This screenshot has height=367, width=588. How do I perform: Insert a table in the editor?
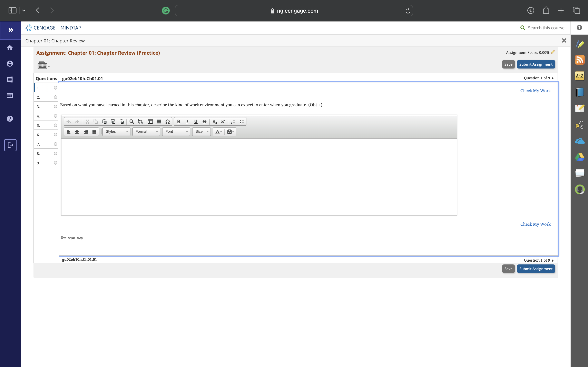(x=150, y=122)
